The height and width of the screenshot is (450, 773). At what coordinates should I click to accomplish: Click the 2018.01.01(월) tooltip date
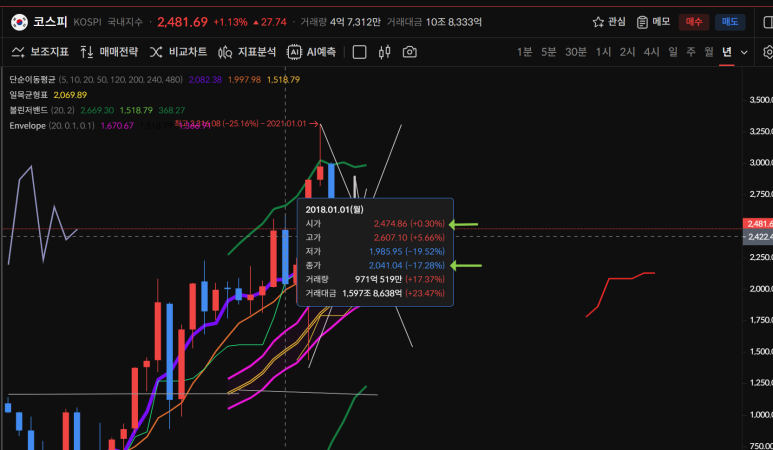tap(334, 209)
